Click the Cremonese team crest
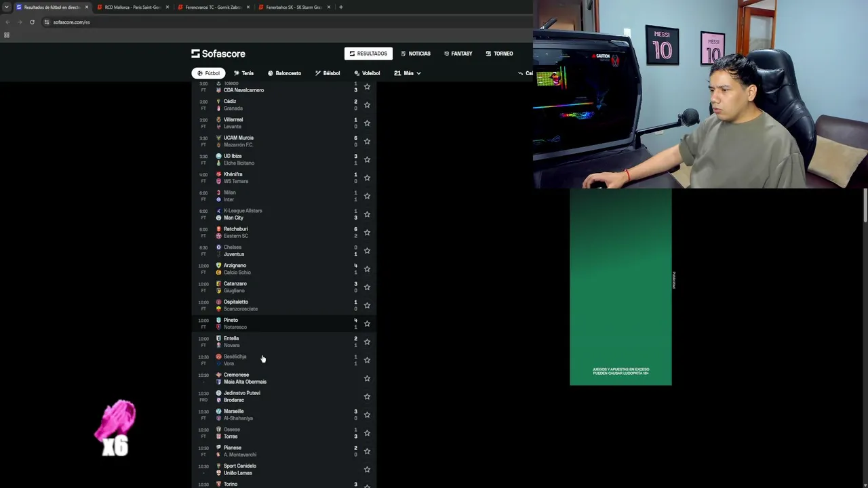 click(x=218, y=375)
